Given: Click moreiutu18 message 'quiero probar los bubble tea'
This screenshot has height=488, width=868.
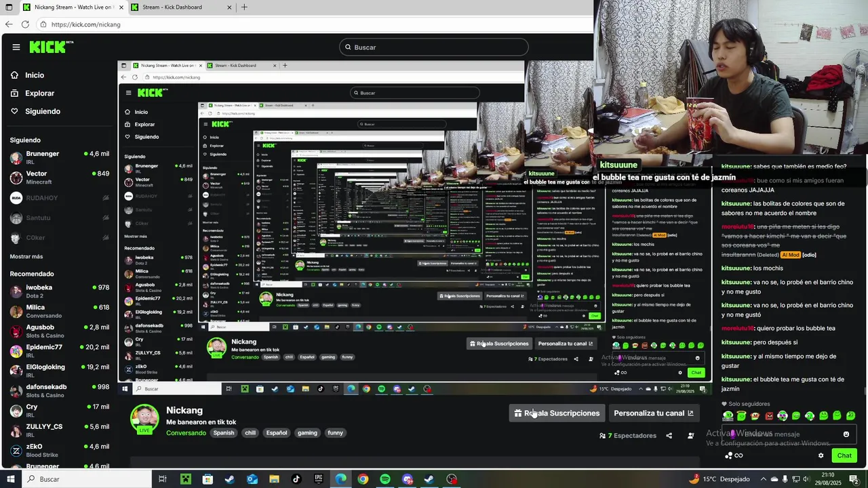Looking at the screenshot, I should click(x=778, y=329).
